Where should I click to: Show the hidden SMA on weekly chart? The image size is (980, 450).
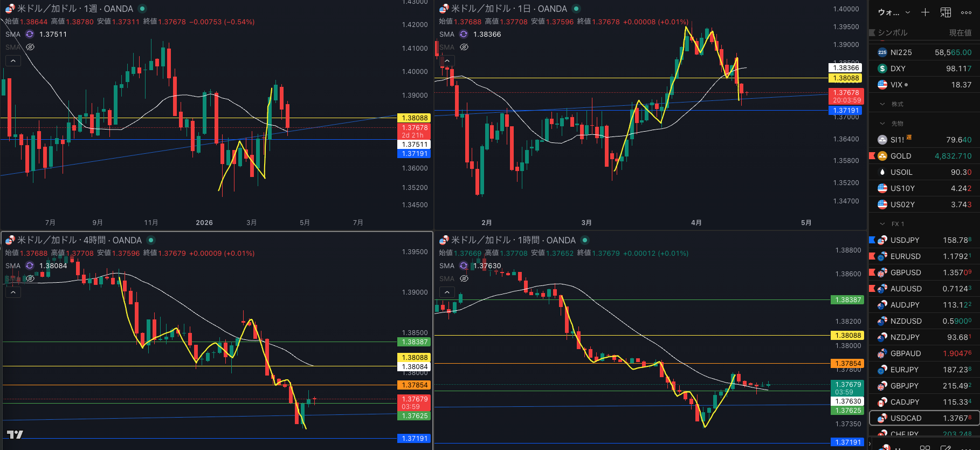(30, 47)
